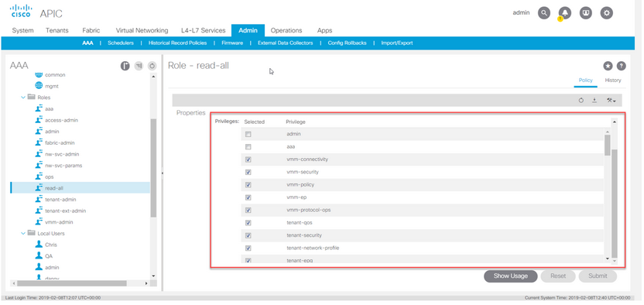The height and width of the screenshot is (305, 644).
Task: Uncheck the vmm-security privilege
Action: coord(248,172)
